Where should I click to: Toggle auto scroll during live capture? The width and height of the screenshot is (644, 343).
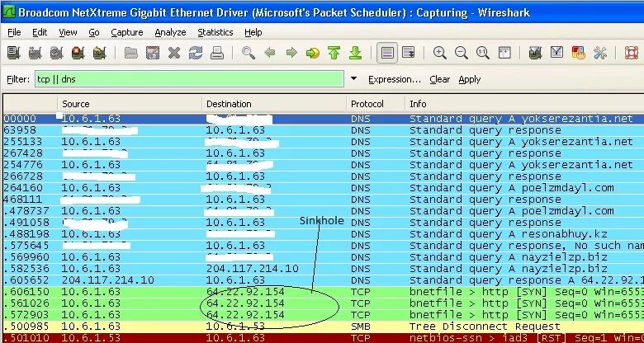(409, 53)
